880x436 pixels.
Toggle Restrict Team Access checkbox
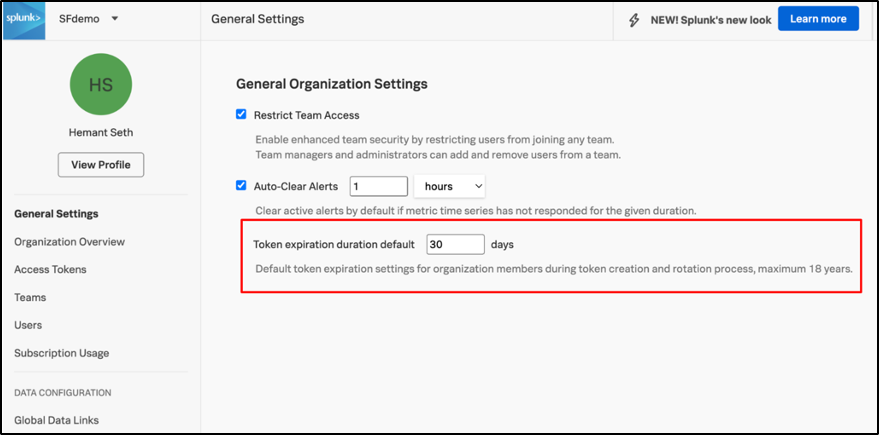pyautogui.click(x=241, y=115)
